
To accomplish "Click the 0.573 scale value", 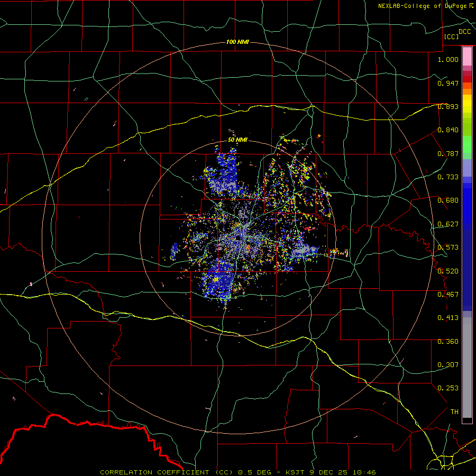I will (448, 248).
